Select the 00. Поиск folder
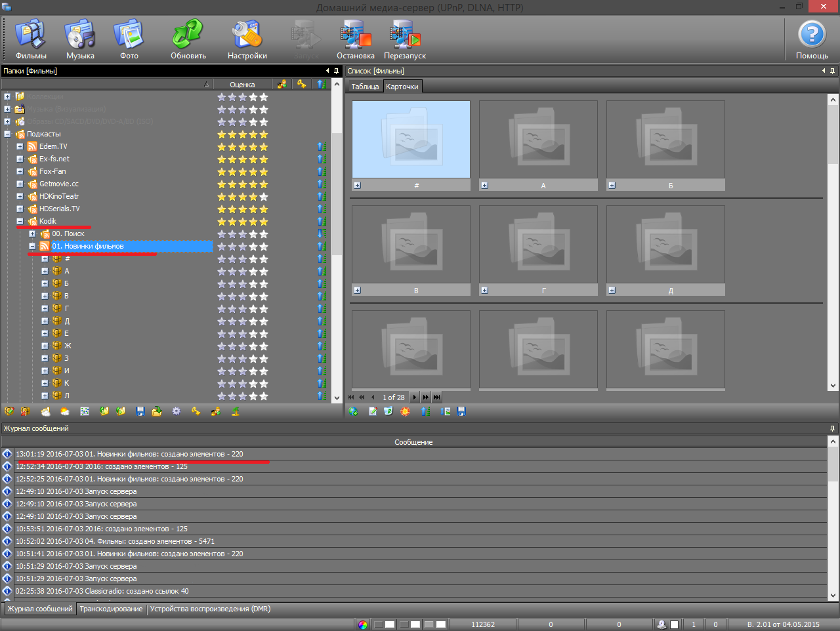Viewport: 840px width, 631px height. tap(68, 234)
